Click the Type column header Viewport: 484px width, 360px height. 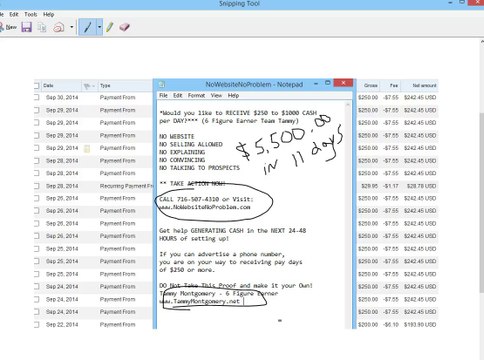click(105, 86)
